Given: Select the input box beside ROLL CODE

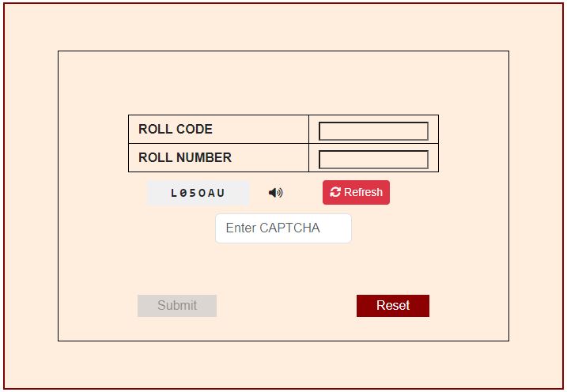Looking at the screenshot, I should tap(373, 131).
